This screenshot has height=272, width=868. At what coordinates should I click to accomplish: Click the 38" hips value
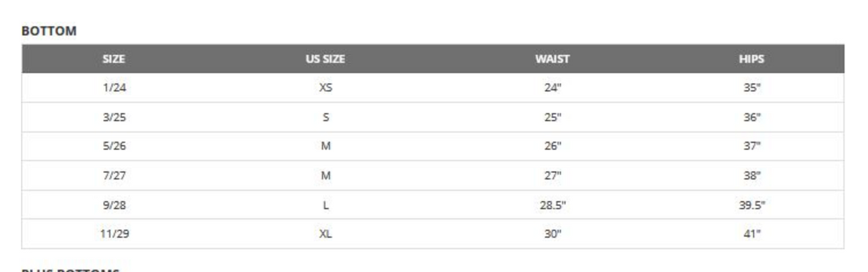pyautogui.click(x=752, y=176)
